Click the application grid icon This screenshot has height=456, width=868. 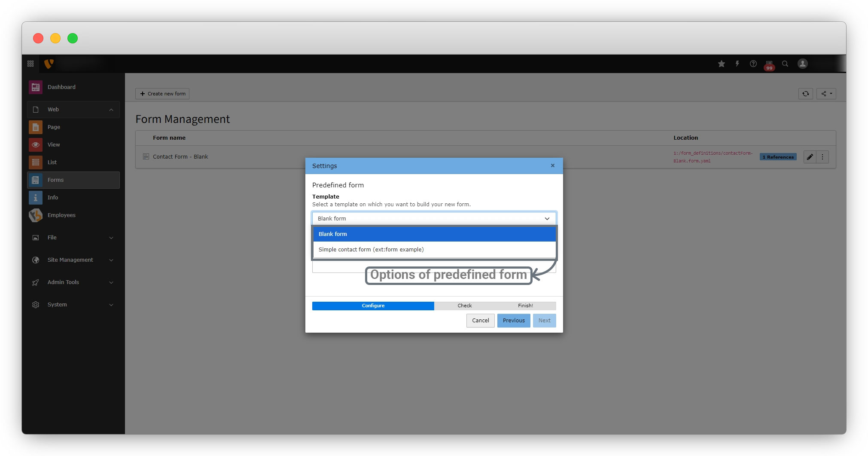(30, 64)
